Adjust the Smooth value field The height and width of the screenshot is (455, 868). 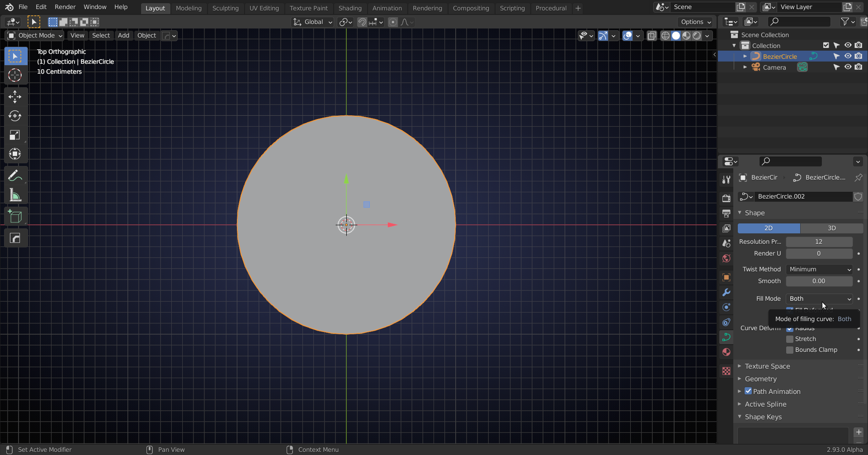coord(819,281)
